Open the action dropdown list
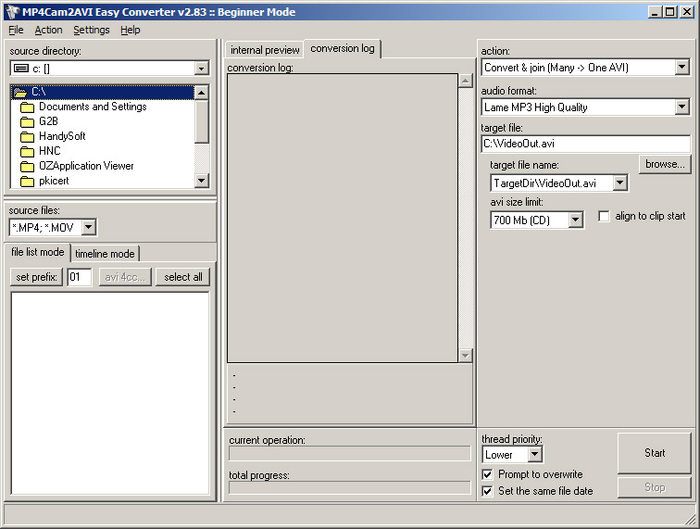700x529 pixels. 681,67
